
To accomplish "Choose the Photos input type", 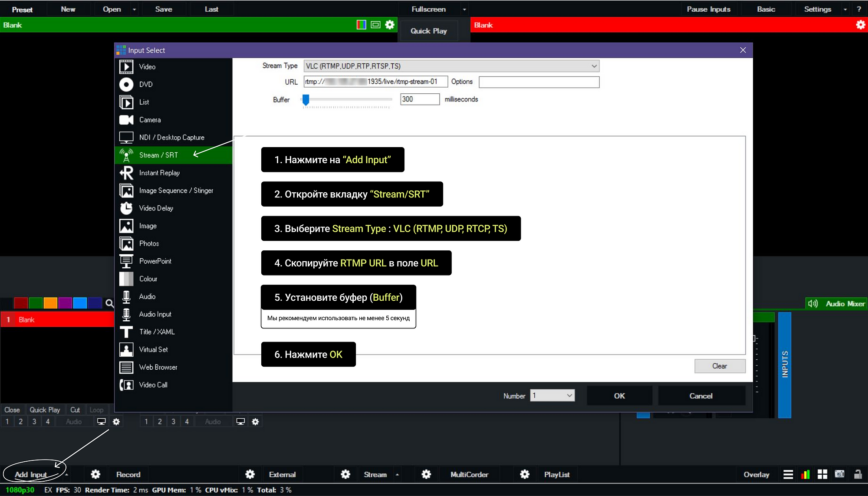I will click(173, 243).
